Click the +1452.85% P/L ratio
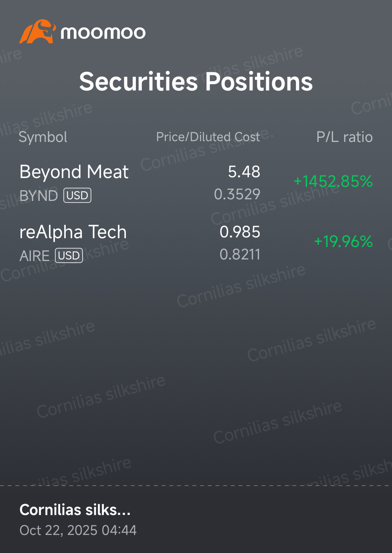 pos(333,181)
